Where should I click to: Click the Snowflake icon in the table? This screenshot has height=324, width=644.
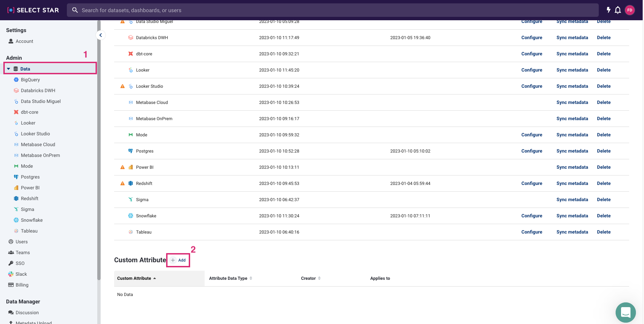[131, 216]
